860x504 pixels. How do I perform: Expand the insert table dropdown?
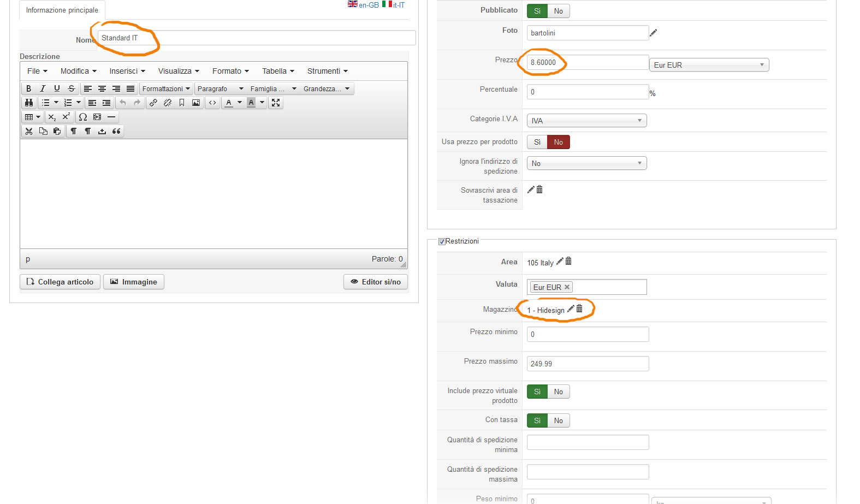(x=33, y=117)
